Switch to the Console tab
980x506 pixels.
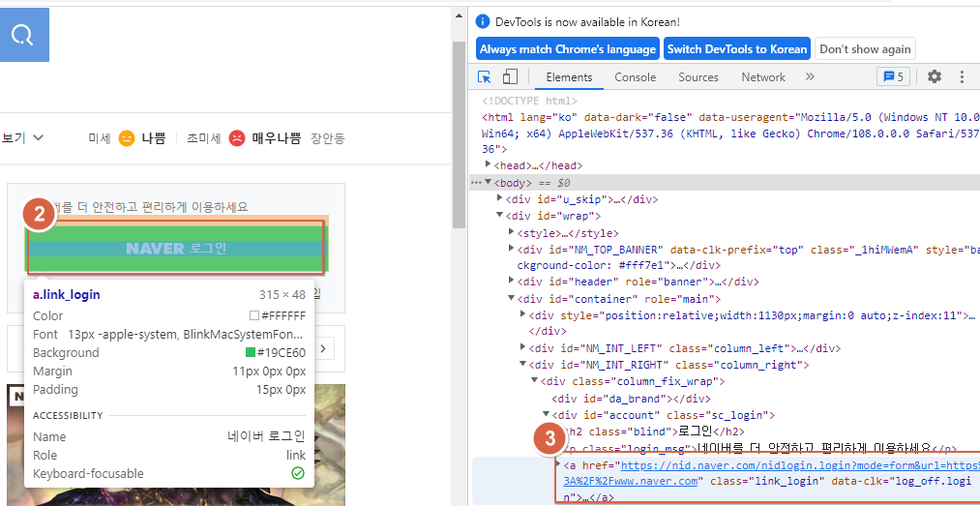point(635,76)
